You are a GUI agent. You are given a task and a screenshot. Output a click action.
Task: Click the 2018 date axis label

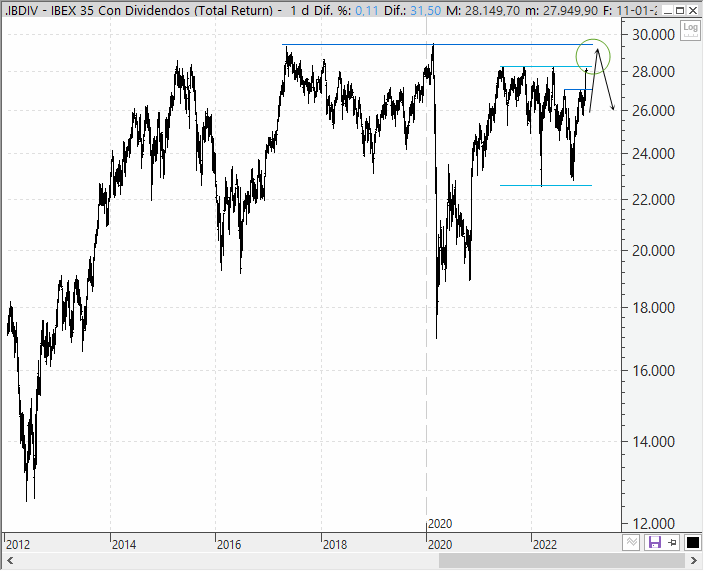(335, 545)
